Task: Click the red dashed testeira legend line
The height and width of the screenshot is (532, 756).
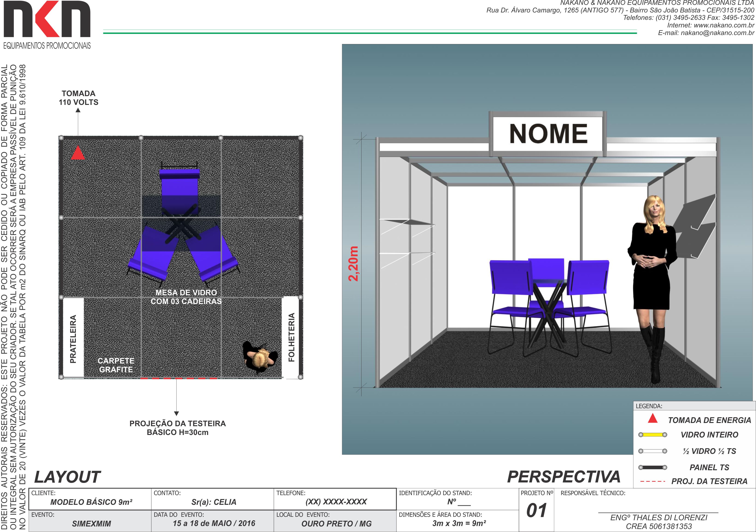Action: coord(652,481)
